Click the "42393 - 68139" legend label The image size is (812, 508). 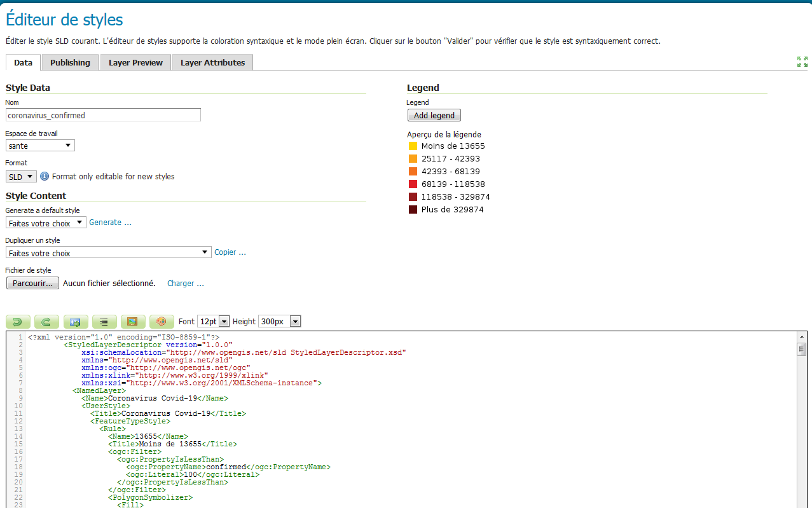(x=451, y=172)
